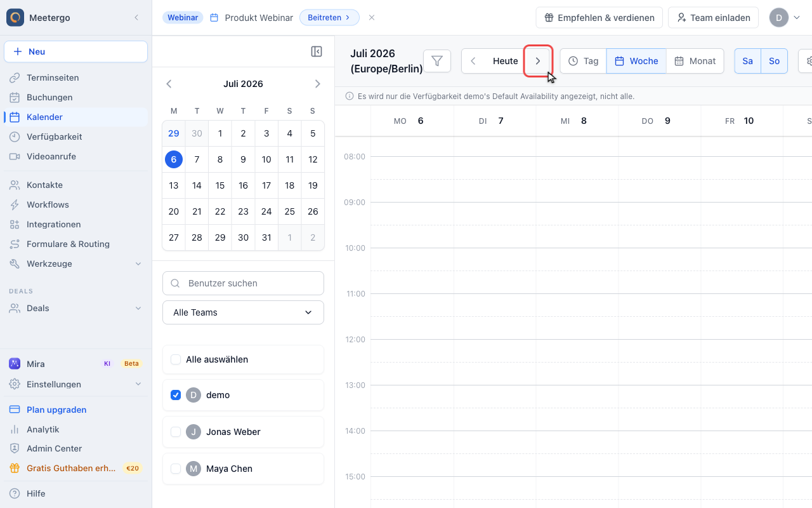Screen dimensions: 812x508
Task: Check the Alle auswählen checkbox
Action: [x=176, y=359]
